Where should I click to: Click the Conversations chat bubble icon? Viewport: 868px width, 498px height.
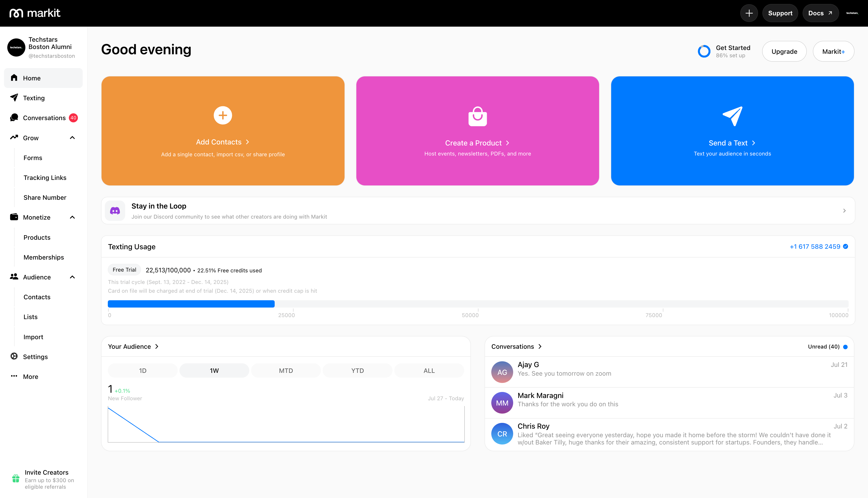point(14,117)
